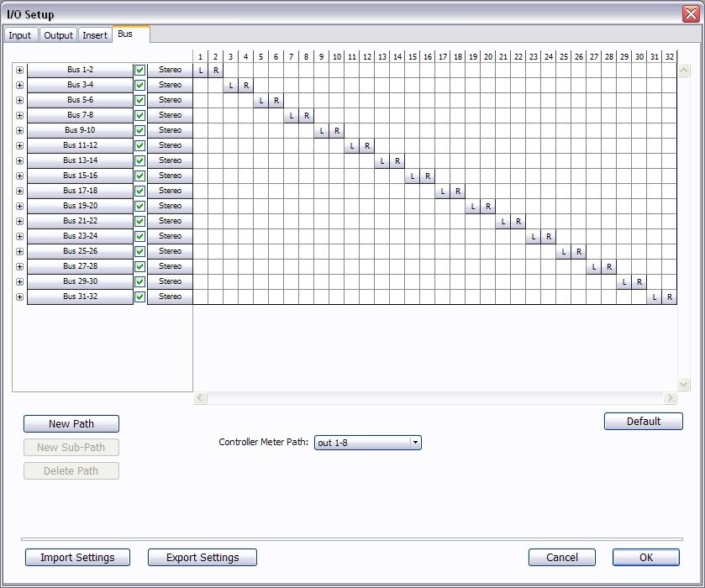Select the Bus 5-6 path name
The height and width of the screenshot is (588, 705).
[80, 100]
